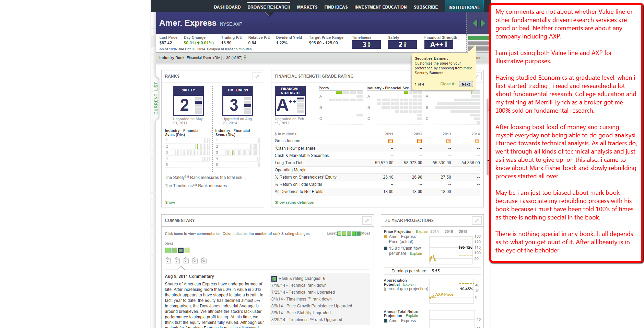Click Next in the Securities Banner tooltip

[x=466, y=84]
